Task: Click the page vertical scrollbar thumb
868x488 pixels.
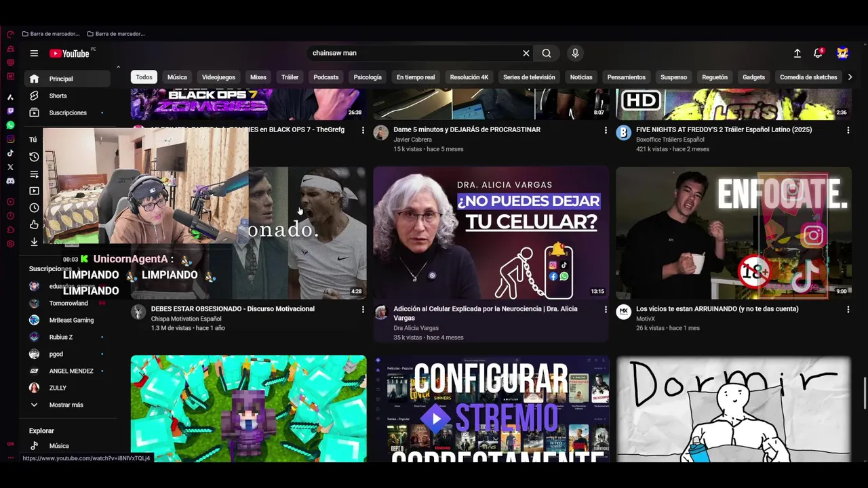Action: pos(863,394)
